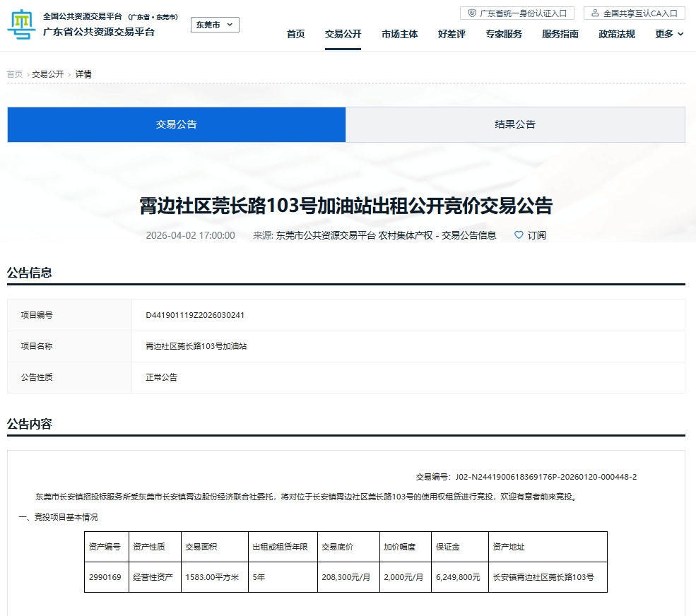Image resolution: width=696 pixels, height=616 pixels.
Task: Select 好差评 in the navigation bar
Action: click(452, 34)
